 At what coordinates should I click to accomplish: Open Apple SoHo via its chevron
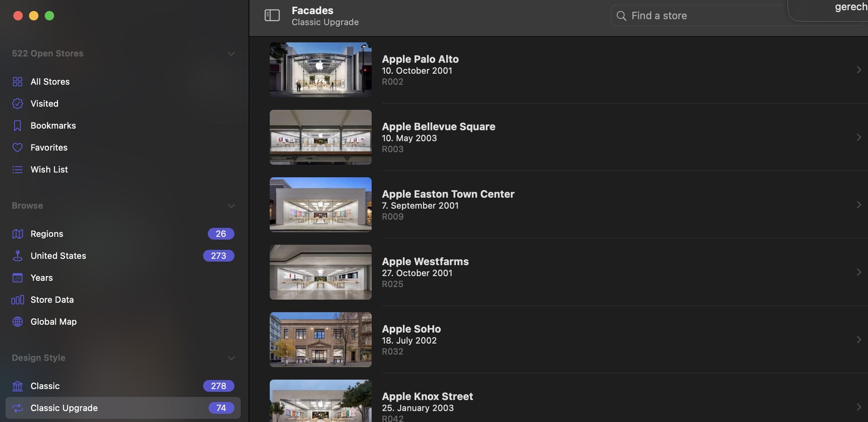pos(859,340)
